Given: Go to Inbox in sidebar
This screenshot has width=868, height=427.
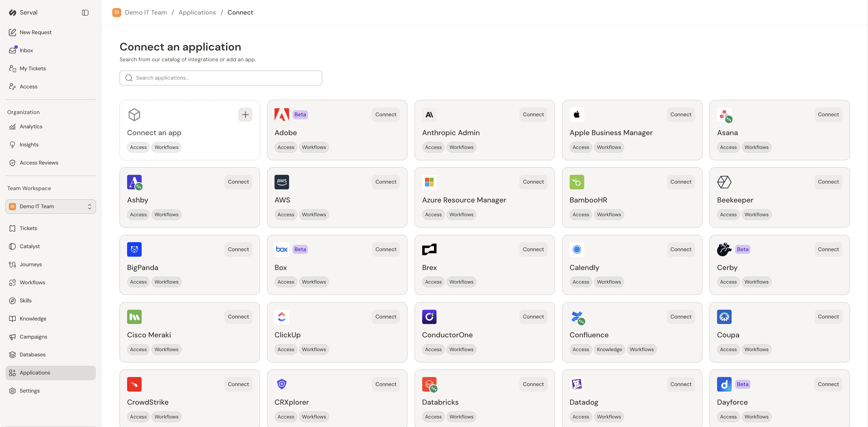Looking at the screenshot, I should 50,50.
